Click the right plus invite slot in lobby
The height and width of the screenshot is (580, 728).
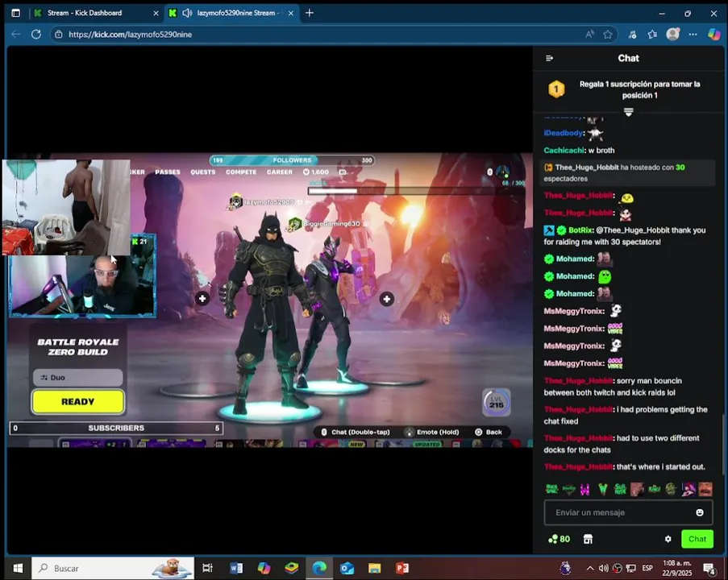(x=387, y=300)
